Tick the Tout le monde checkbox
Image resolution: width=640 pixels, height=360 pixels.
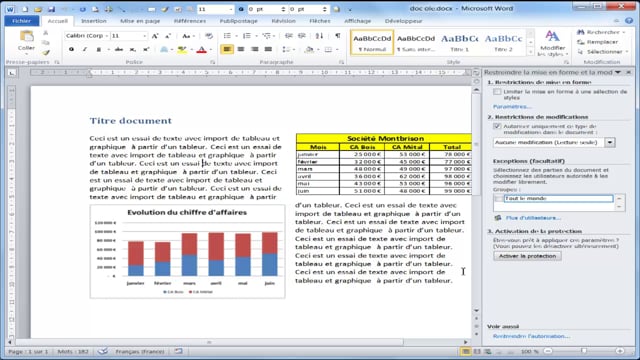point(498,198)
